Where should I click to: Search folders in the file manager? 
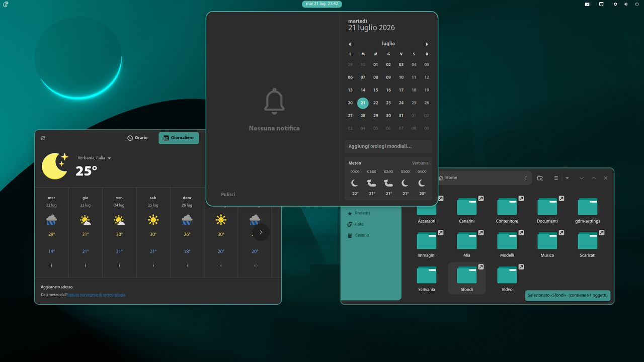(x=540, y=178)
